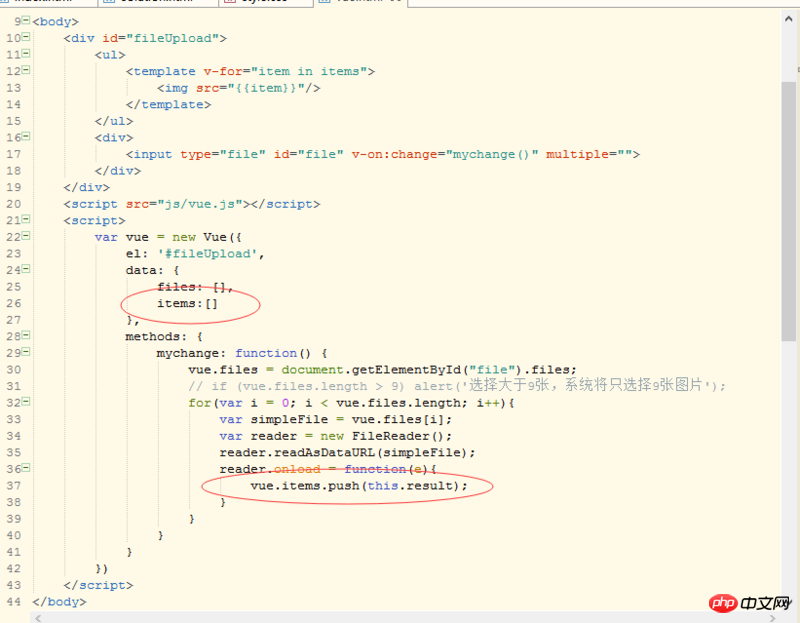Collapse the reader.onload fold on line 36
This screenshot has width=800, height=623.
pyautogui.click(x=26, y=468)
